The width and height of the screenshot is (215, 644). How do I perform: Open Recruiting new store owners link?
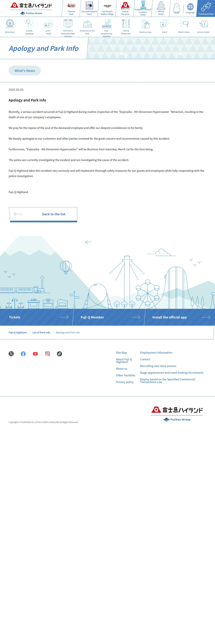point(158,366)
